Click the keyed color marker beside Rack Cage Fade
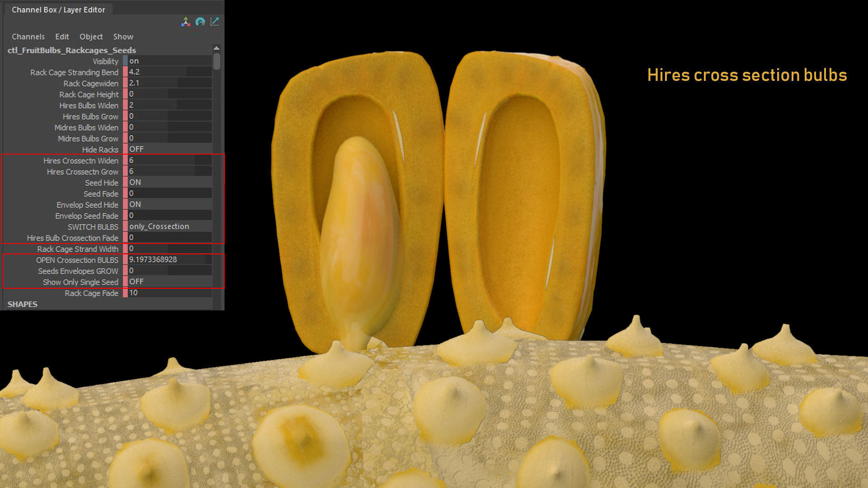Image resolution: width=868 pixels, height=488 pixels. tap(125, 293)
